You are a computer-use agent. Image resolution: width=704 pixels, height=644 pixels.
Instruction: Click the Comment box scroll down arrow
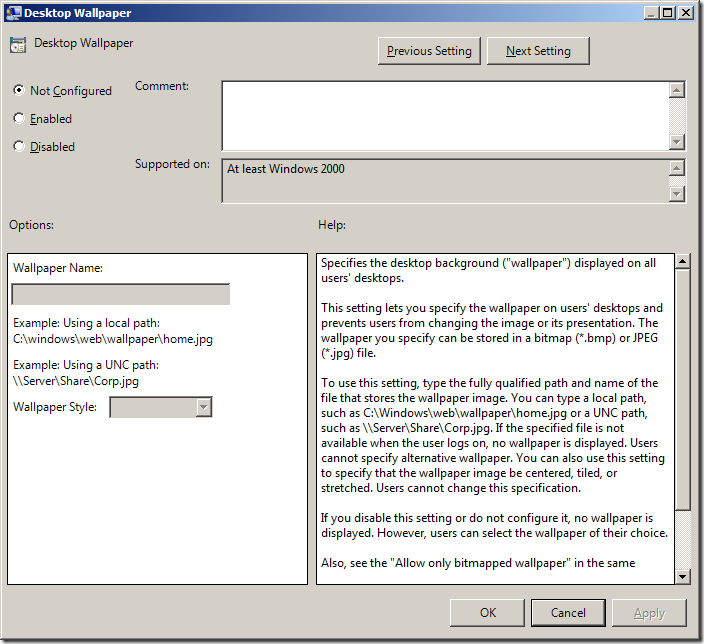[677, 142]
